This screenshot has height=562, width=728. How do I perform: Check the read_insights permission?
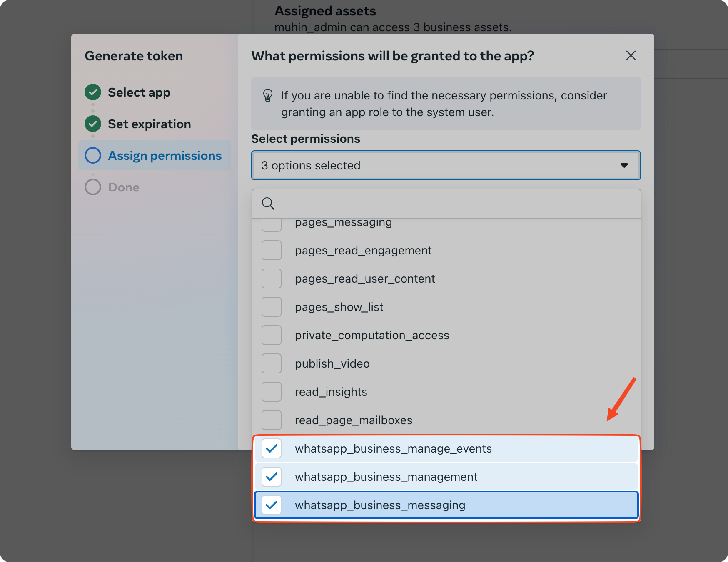[272, 392]
